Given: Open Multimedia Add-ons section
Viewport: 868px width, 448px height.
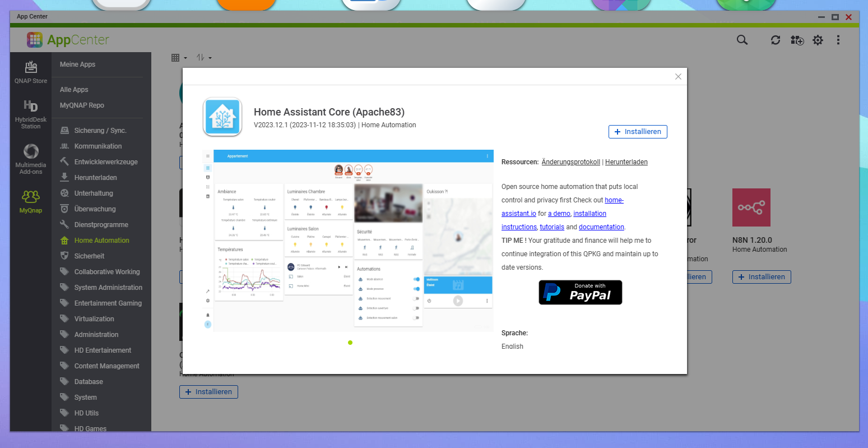Looking at the screenshot, I should (31, 159).
